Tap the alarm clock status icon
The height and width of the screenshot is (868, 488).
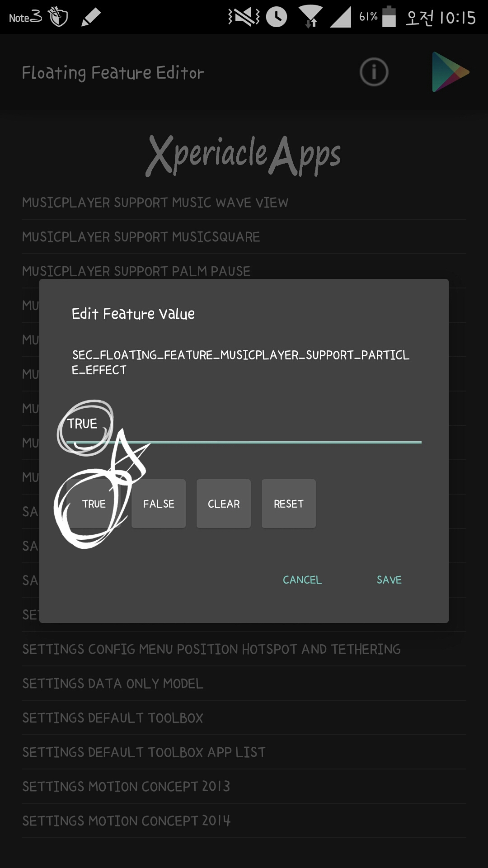pos(277,17)
